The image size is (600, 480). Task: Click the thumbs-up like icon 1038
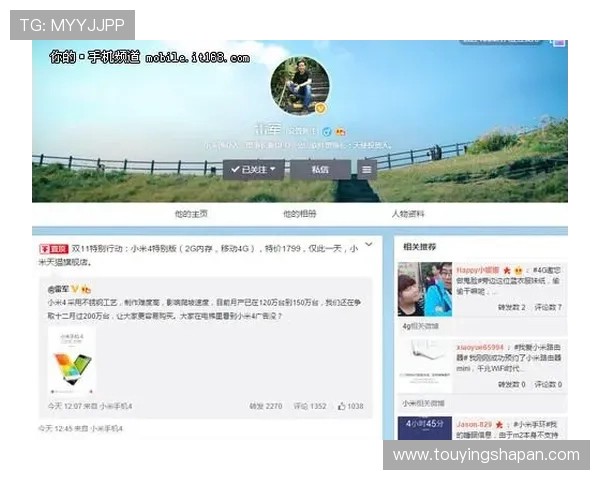[x=341, y=406]
